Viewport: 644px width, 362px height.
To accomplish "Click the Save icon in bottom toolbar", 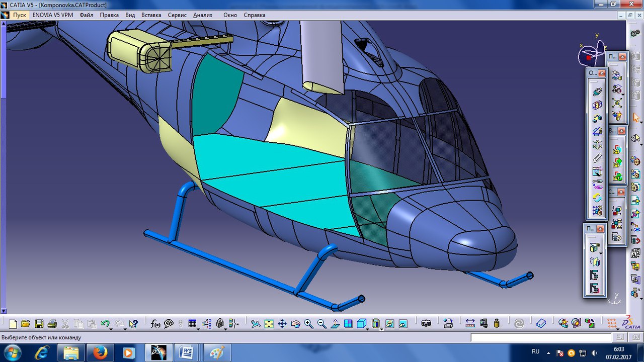I will point(39,324).
